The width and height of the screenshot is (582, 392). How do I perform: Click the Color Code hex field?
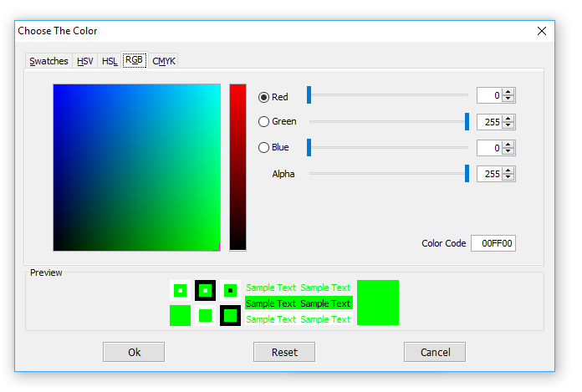click(493, 243)
